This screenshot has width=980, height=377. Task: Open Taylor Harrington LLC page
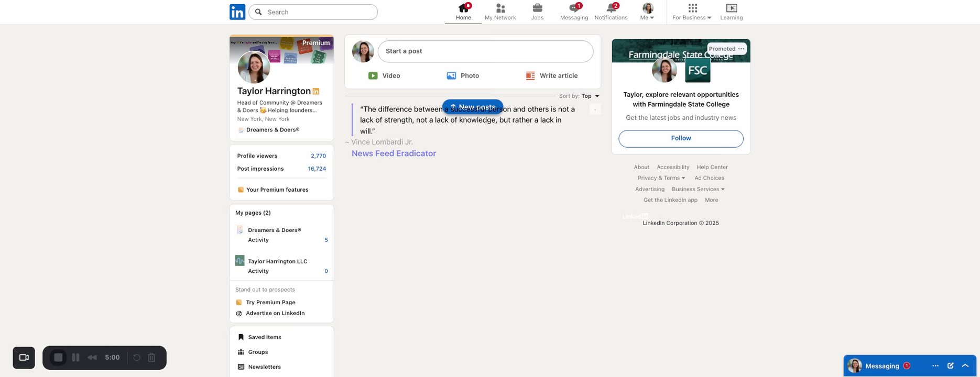(x=277, y=261)
